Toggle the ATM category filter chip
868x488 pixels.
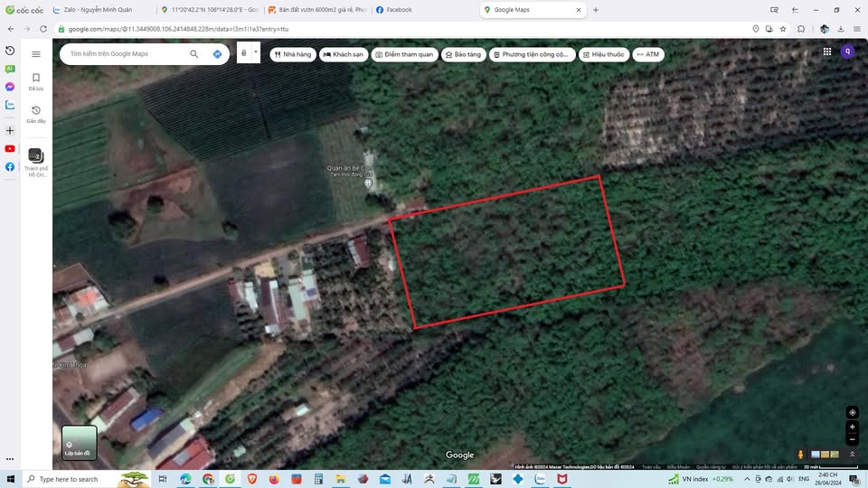[x=647, y=54]
